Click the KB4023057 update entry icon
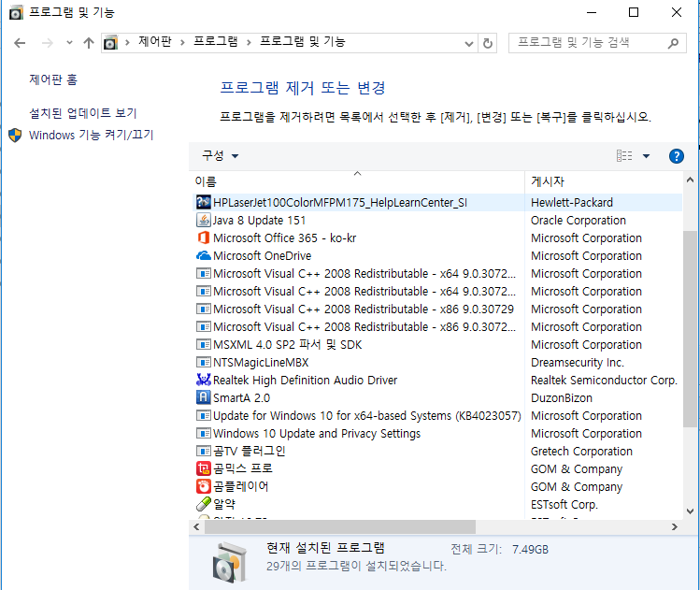 (x=204, y=415)
